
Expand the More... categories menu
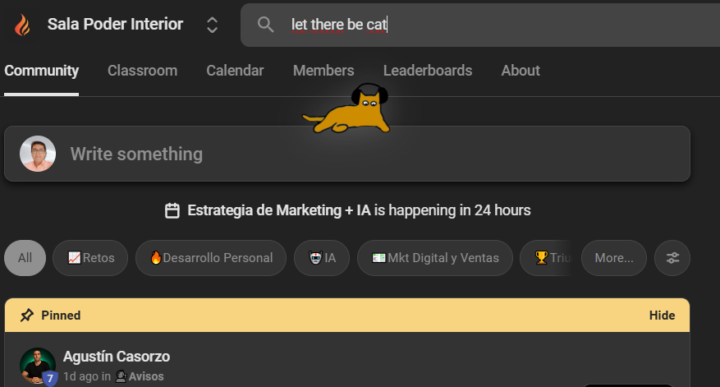point(614,258)
